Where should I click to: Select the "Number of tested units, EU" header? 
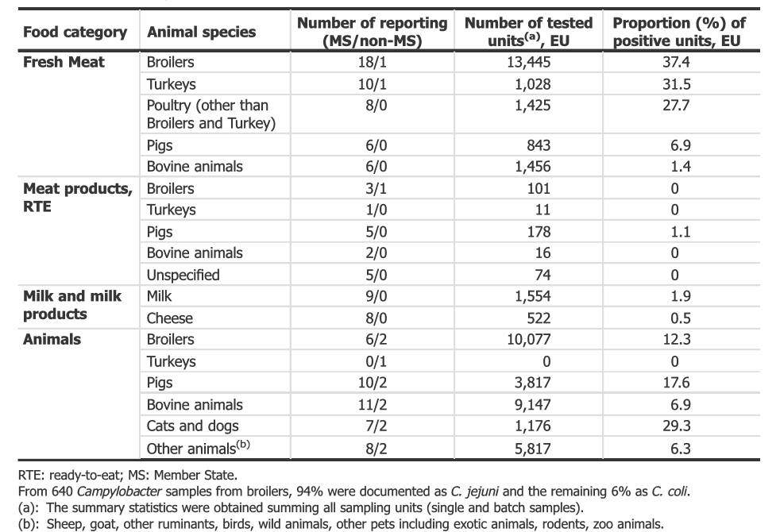click(528, 33)
